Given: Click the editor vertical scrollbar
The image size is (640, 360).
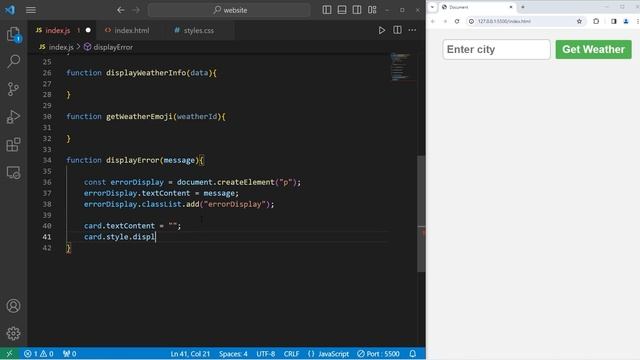Looking at the screenshot, I should pyautogui.click(x=421, y=214).
